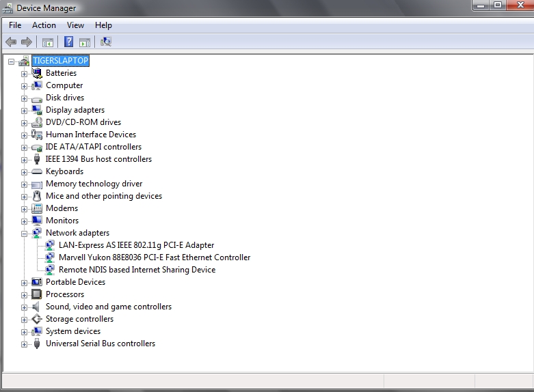This screenshot has height=392, width=534.
Task: Expand the Modems node
Action: 24,209
